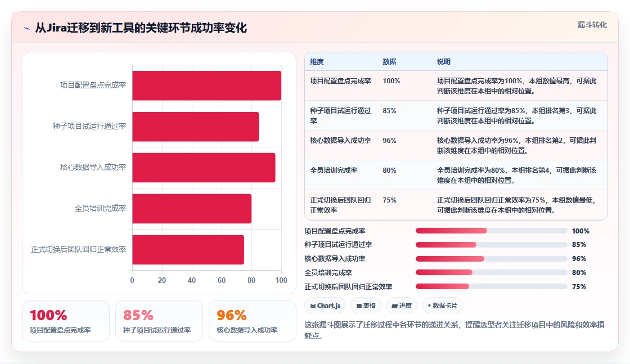Click the 说明 column header
This screenshot has height=364, width=630.
pos(444,61)
